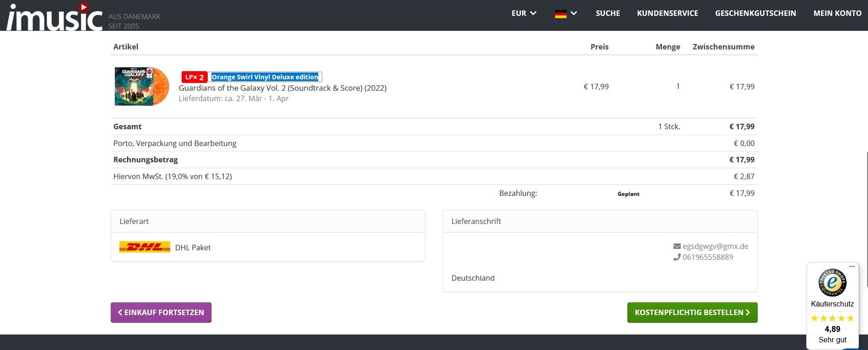This screenshot has width=868, height=350.
Task: Click the imusic logo
Action: pyautogui.click(x=55, y=16)
